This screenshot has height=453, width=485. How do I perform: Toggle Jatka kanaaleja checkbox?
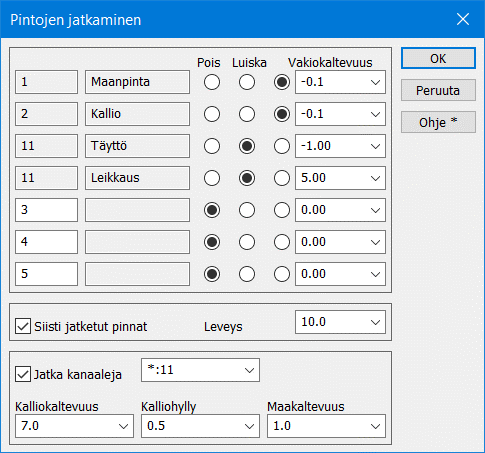(x=23, y=374)
